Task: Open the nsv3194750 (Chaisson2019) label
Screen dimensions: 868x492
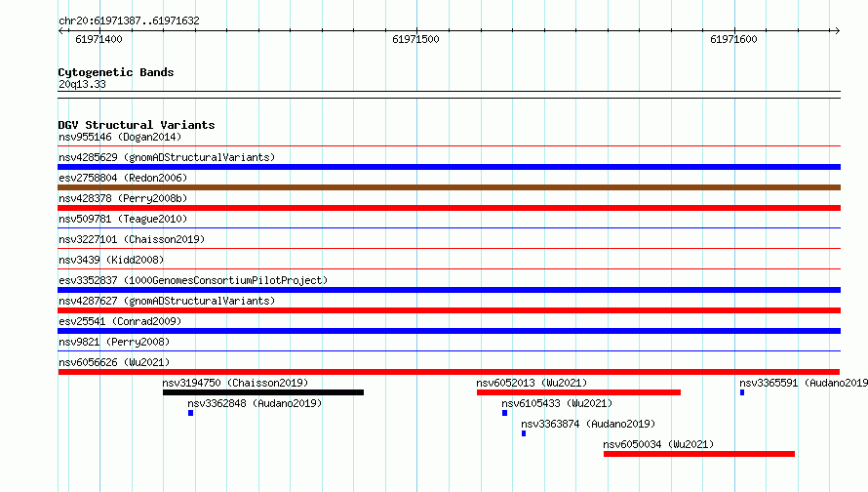Action: coord(235,383)
